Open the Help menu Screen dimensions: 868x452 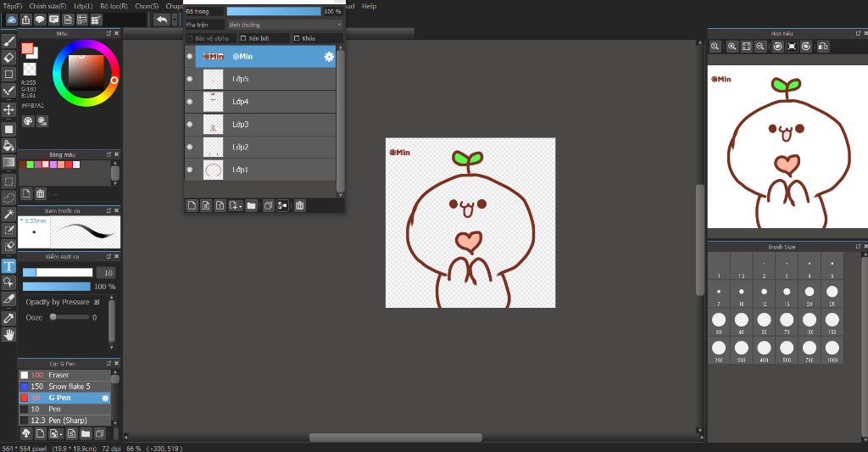click(370, 6)
